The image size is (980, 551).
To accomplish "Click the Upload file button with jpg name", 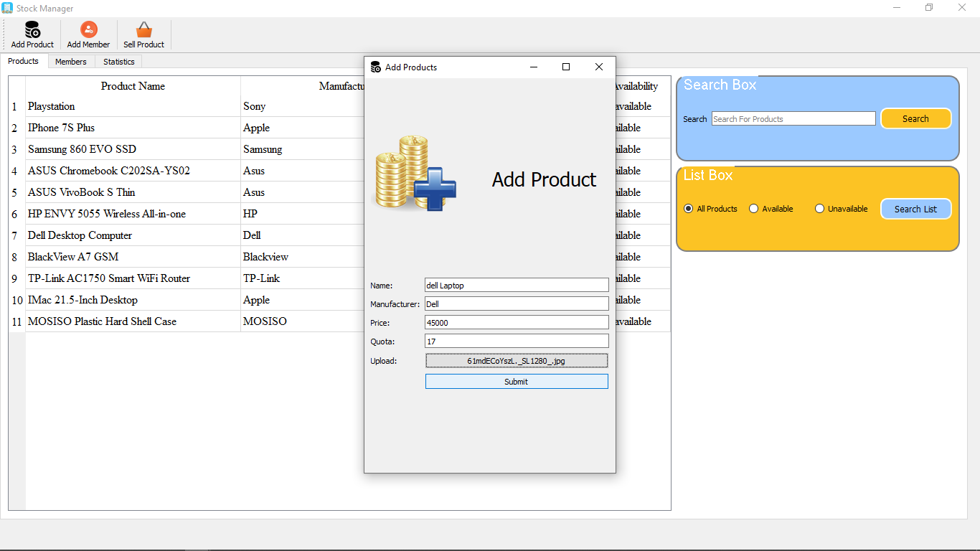I will 517,361.
